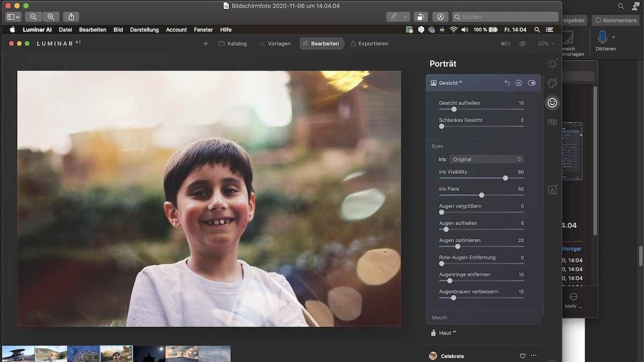Toggle the eye preview of original image
Viewport: 644px width, 362px height.
pos(523,43)
